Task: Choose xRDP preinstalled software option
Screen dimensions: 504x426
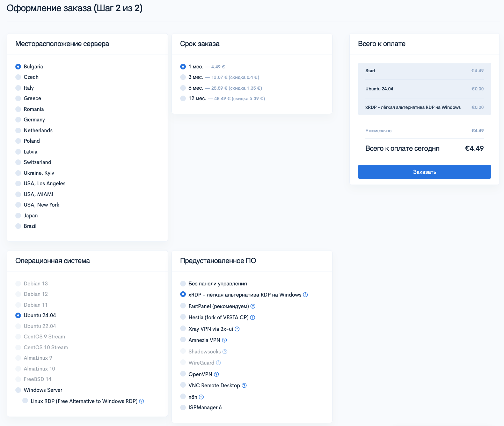Action: tap(183, 294)
